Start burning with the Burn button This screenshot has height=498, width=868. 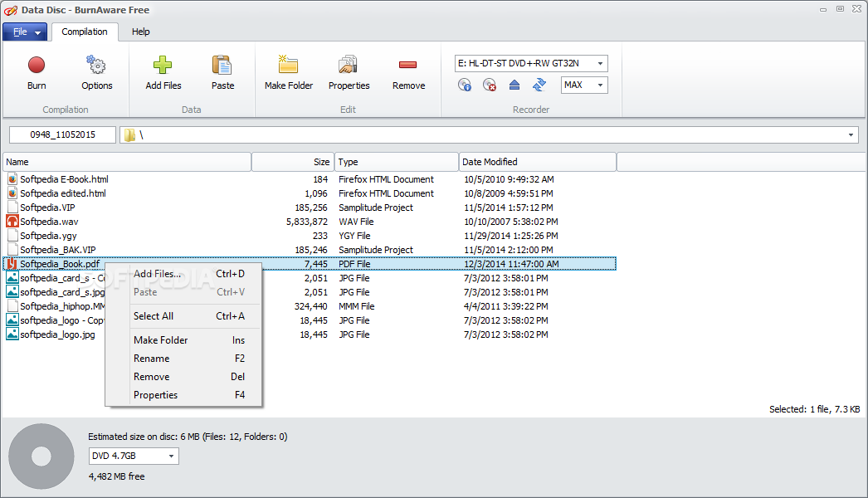coord(37,72)
